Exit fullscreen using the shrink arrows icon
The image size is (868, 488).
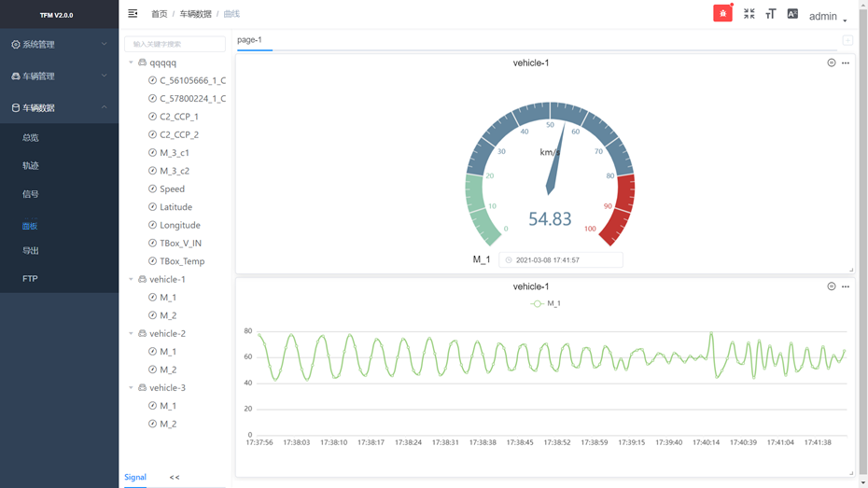pyautogui.click(x=749, y=14)
